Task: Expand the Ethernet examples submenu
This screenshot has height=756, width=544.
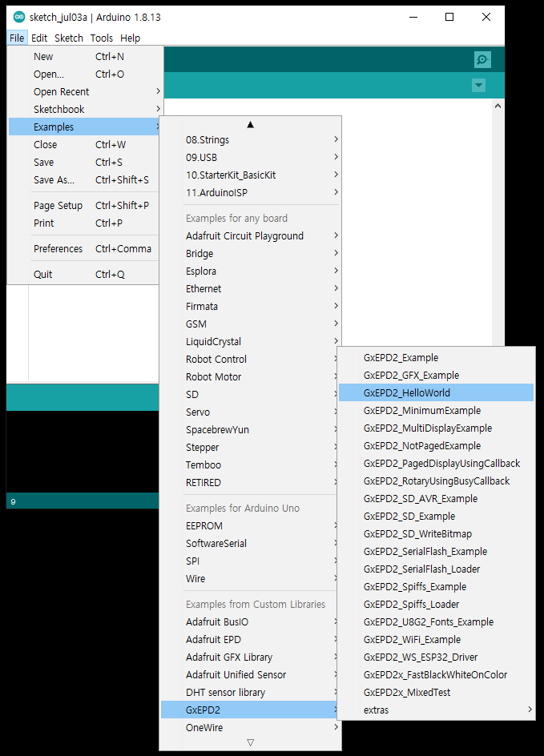Action: [250, 289]
